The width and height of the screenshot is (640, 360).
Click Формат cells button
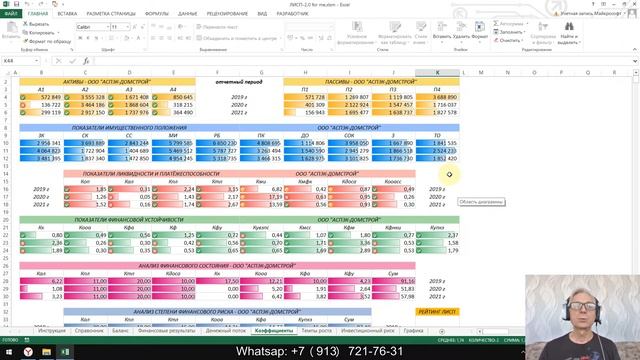tap(480, 31)
